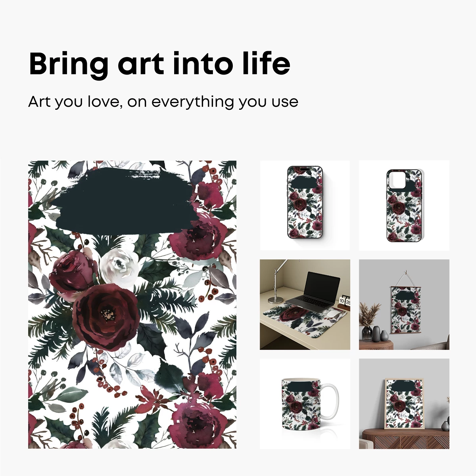Choose the floral coffee mug thumbnail
Viewport: 476px width, 476px height.
click(x=305, y=404)
